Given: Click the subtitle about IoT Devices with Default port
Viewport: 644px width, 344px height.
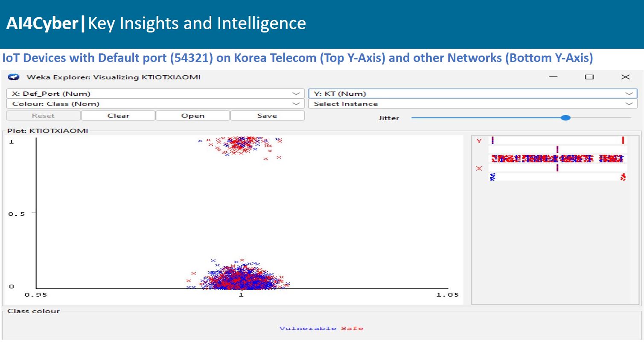Looking at the screenshot, I should (x=298, y=58).
